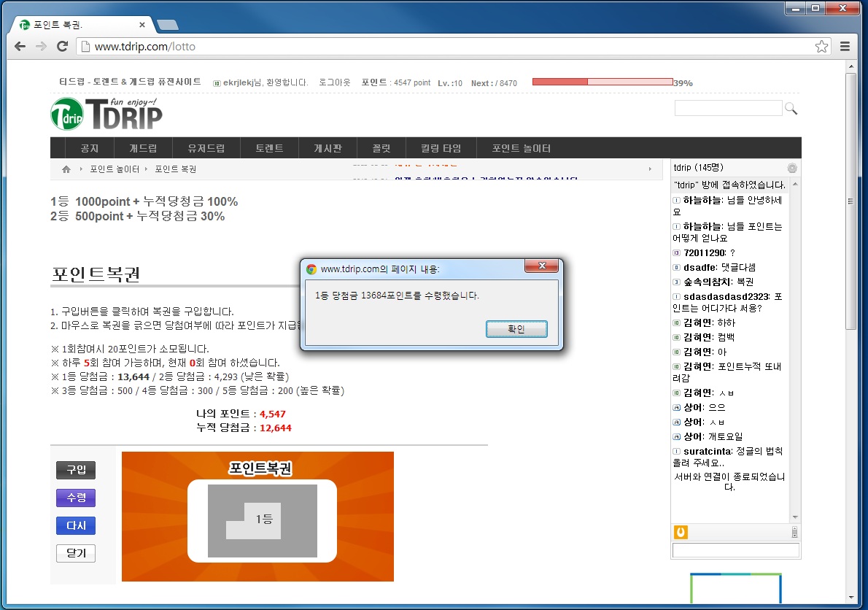Click the home icon in the breadcrumb

65,169
